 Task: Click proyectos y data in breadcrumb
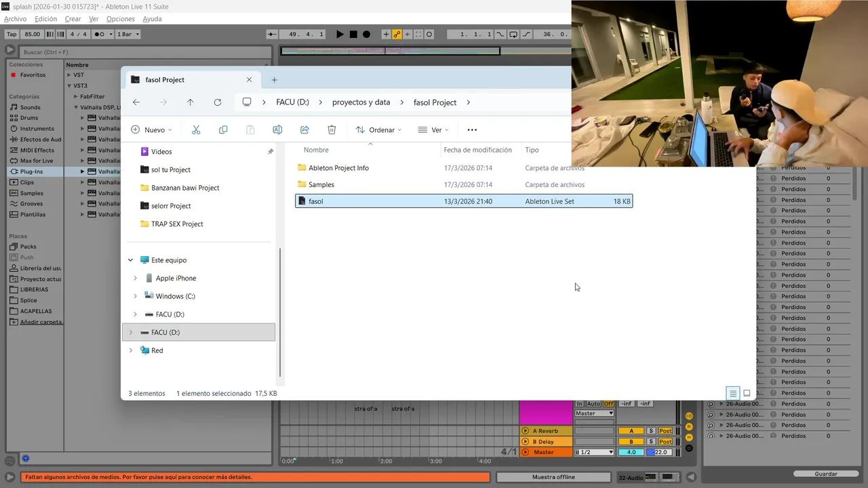tap(361, 102)
